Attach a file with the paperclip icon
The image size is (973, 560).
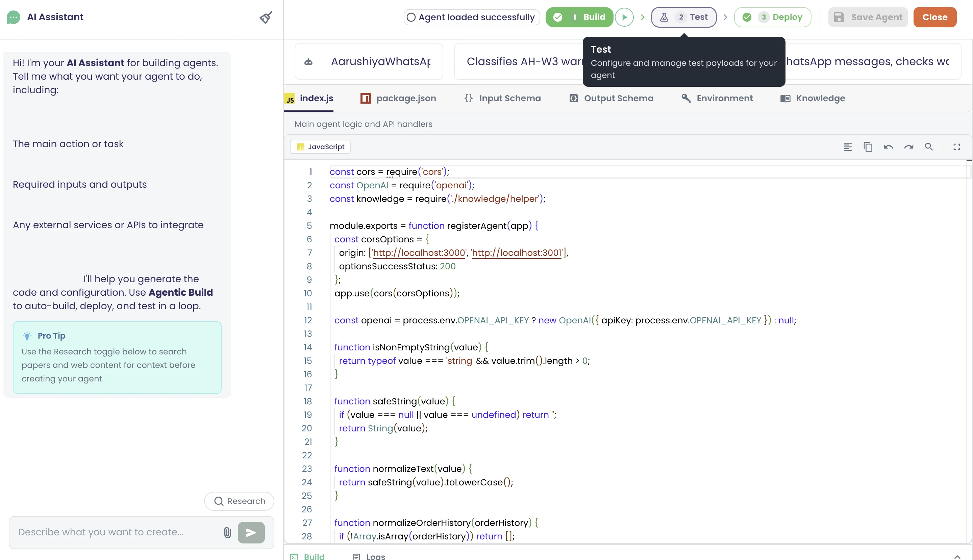[x=227, y=533]
